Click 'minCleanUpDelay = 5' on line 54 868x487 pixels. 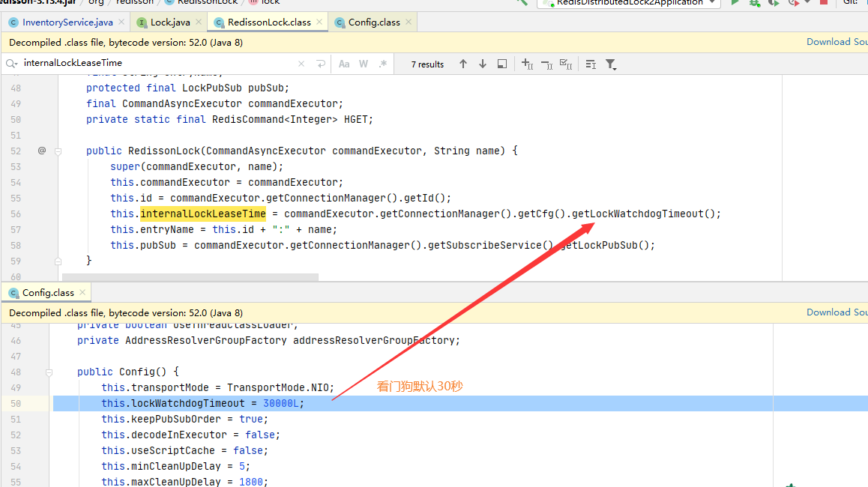point(175,466)
